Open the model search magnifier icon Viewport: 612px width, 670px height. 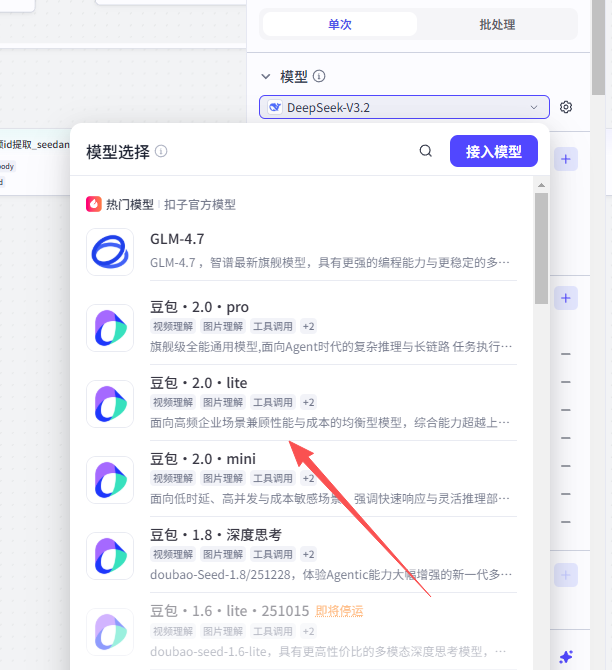click(426, 151)
